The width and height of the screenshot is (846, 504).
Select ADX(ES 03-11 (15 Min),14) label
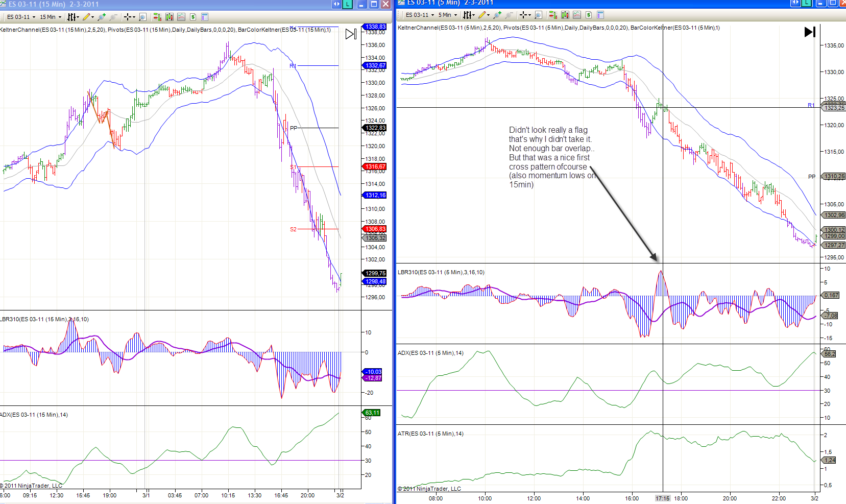coord(34,415)
